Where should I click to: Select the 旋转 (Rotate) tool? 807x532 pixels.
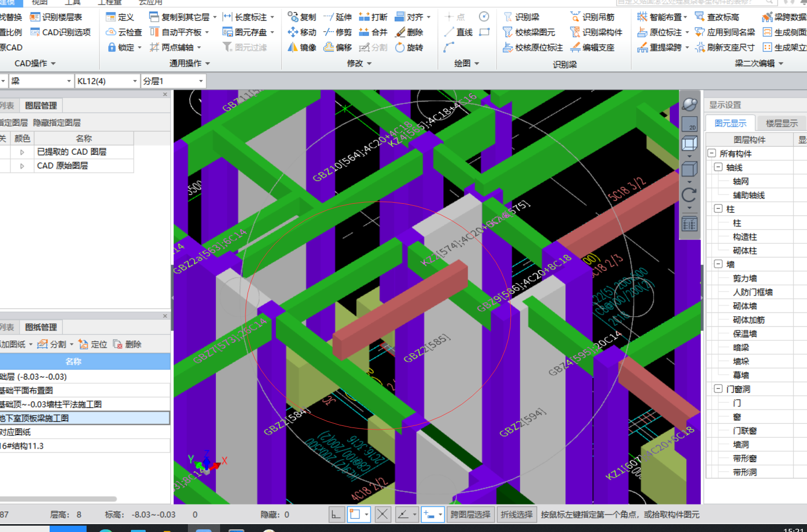pyautogui.click(x=409, y=47)
